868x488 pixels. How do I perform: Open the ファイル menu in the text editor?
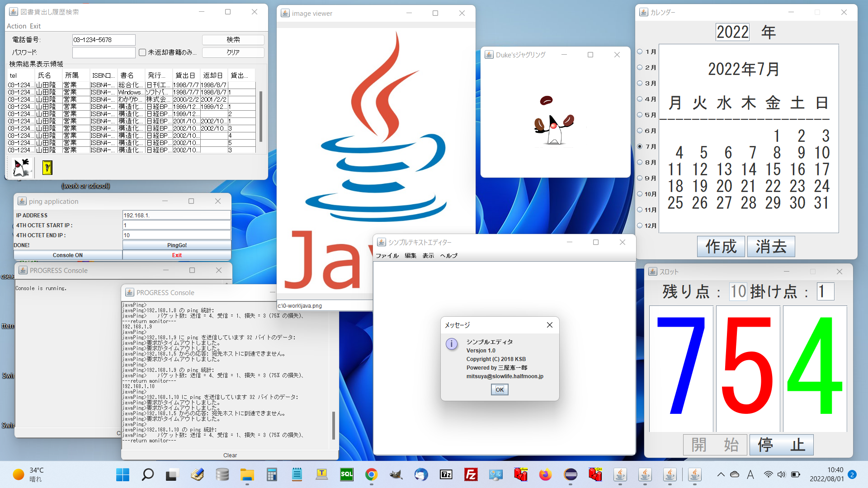point(387,256)
